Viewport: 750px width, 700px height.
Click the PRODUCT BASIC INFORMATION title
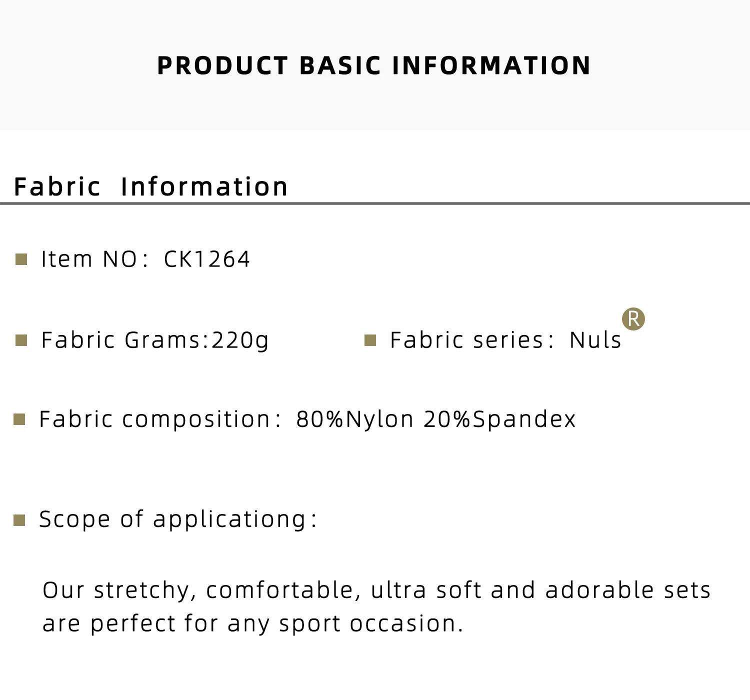(374, 65)
